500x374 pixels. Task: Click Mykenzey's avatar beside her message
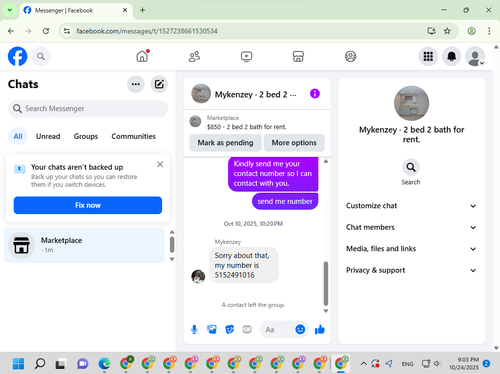pyautogui.click(x=198, y=277)
